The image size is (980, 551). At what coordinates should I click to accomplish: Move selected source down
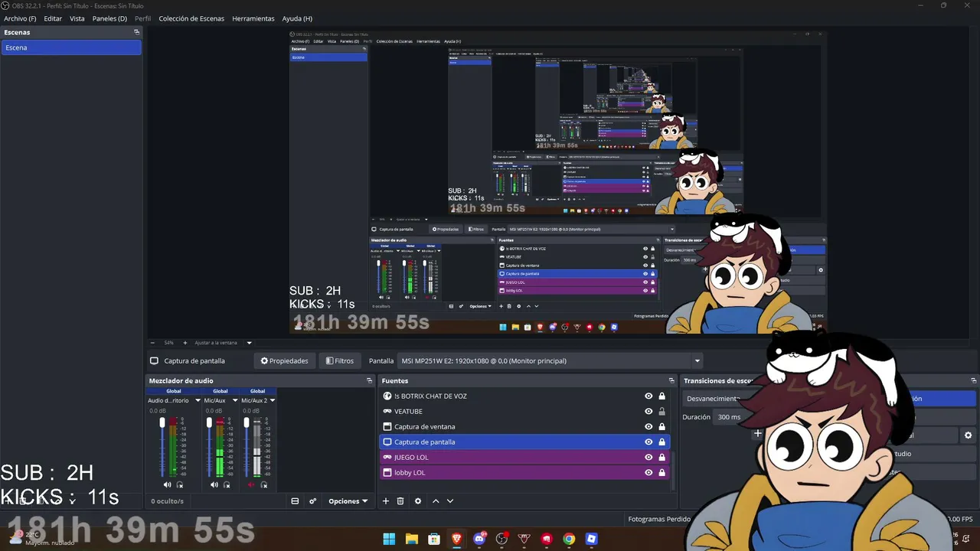[x=450, y=501]
